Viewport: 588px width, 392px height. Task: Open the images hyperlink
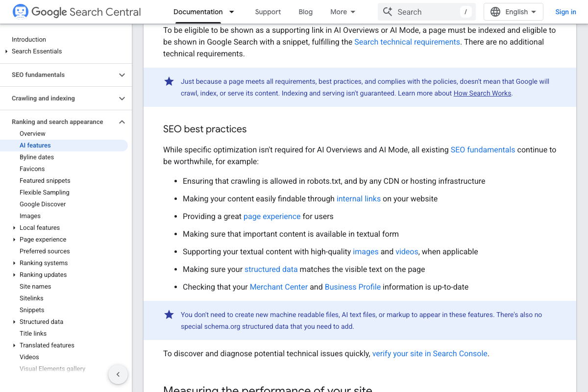point(366,252)
